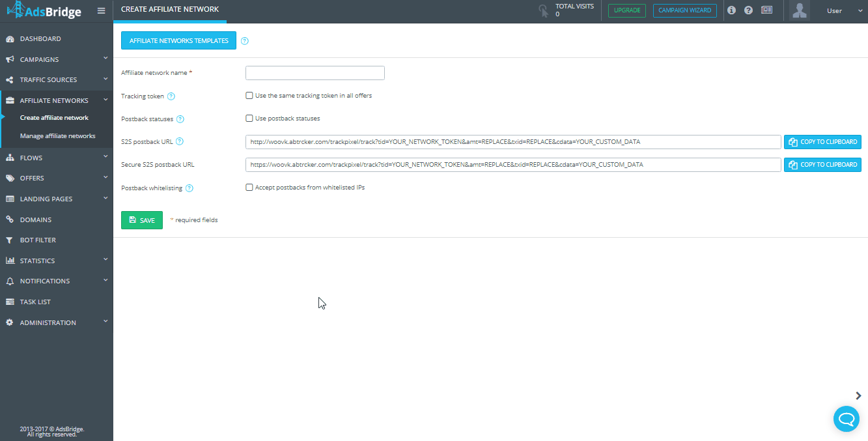The image size is (868, 441).
Task: Launch the Campaign Wizard
Action: pyautogui.click(x=685, y=10)
